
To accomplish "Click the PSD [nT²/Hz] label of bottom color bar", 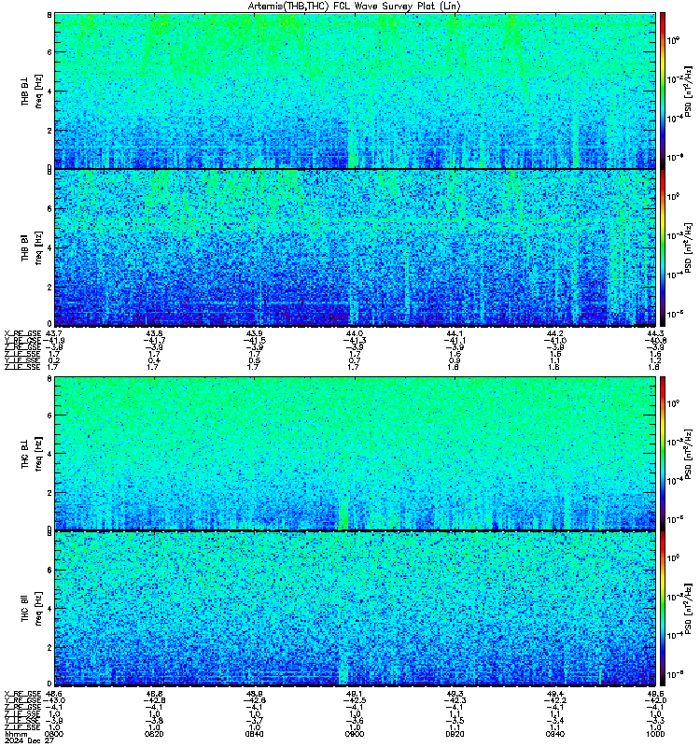I will point(688,609).
